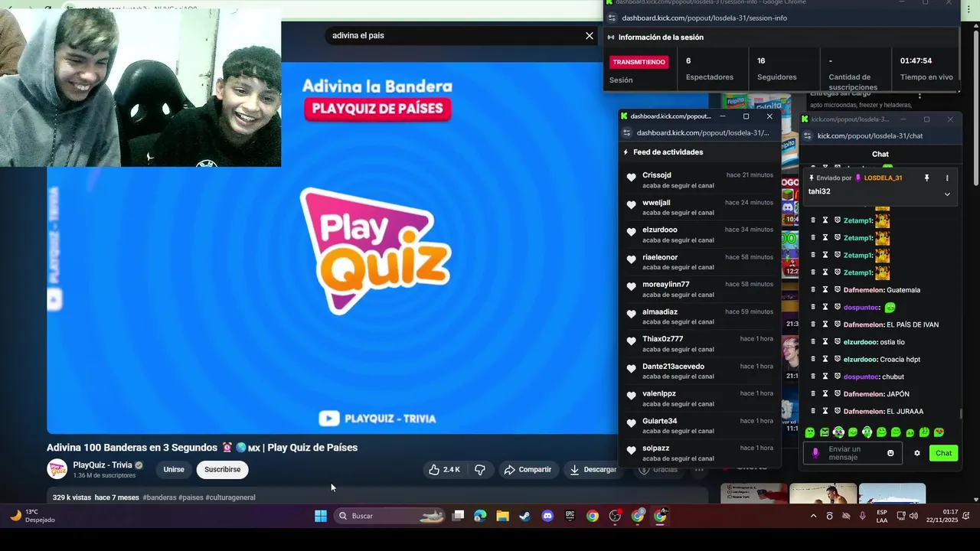Screen dimensions: 980x551
Task: Open the PlayQuiz channel avatar
Action: [x=57, y=469]
